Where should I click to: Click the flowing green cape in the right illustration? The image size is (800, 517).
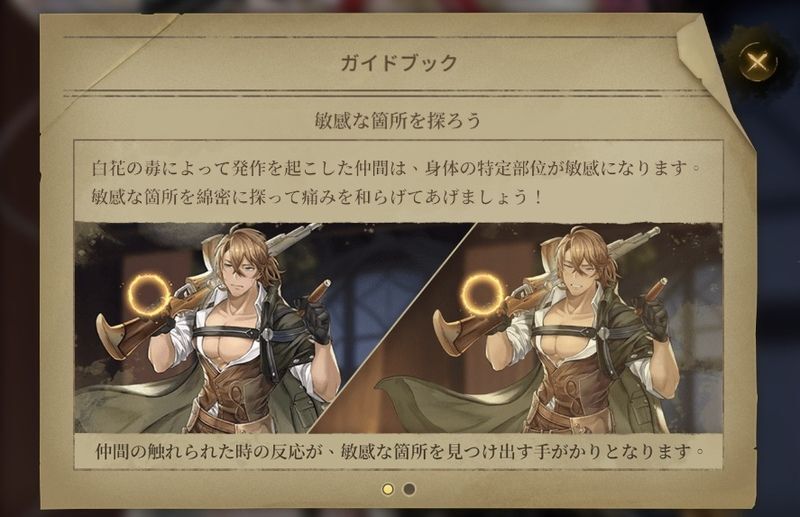(x=449, y=403)
